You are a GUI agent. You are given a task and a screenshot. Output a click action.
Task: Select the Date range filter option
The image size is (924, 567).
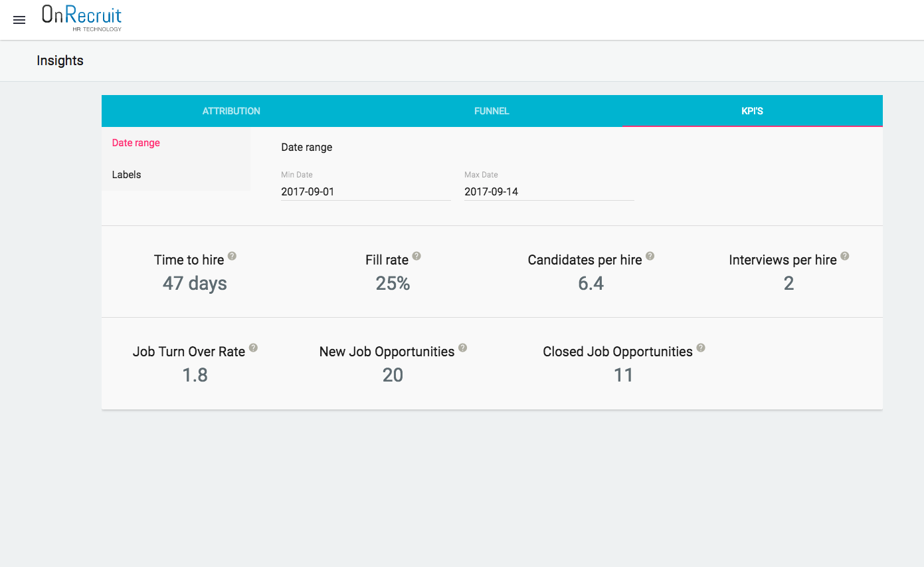coord(136,142)
